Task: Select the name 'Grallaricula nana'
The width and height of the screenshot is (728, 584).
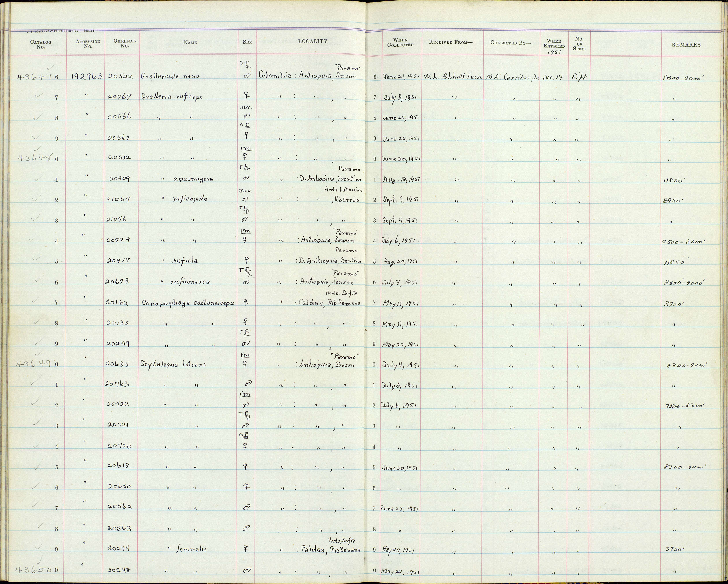Action: (x=170, y=76)
